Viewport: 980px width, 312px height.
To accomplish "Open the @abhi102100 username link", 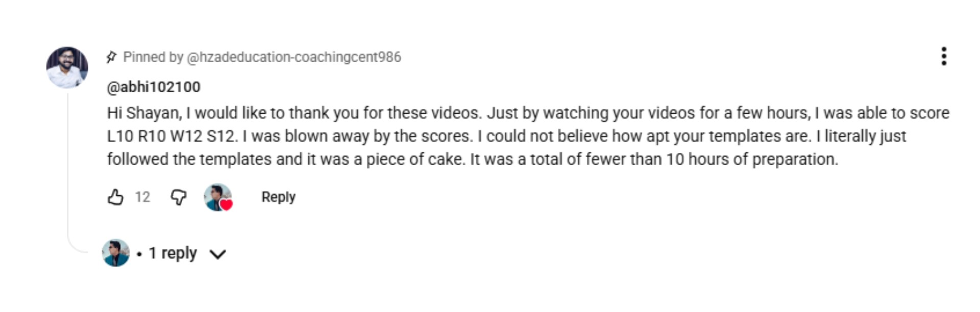I will tap(153, 87).
